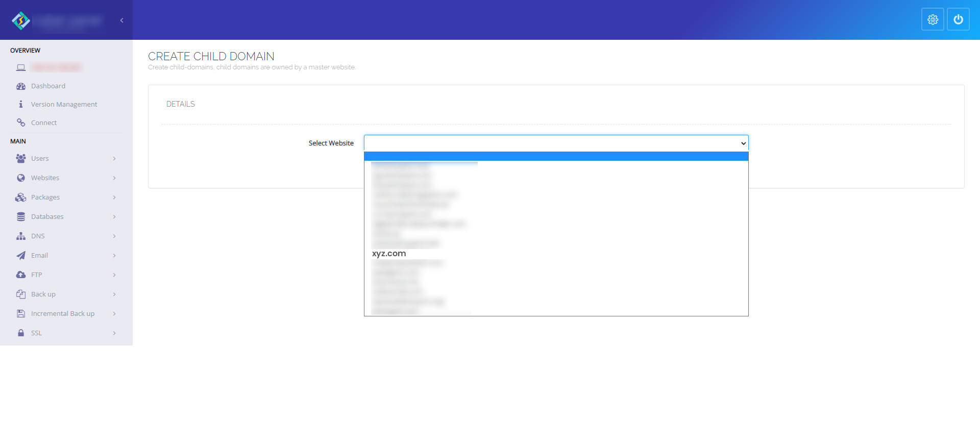
Task: Click the CyberPanel logo icon
Action: coord(21,20)
